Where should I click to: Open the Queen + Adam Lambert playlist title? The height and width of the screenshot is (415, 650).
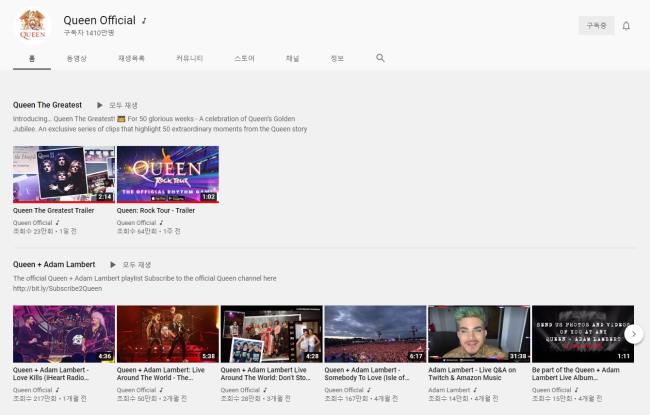[54, 264]
